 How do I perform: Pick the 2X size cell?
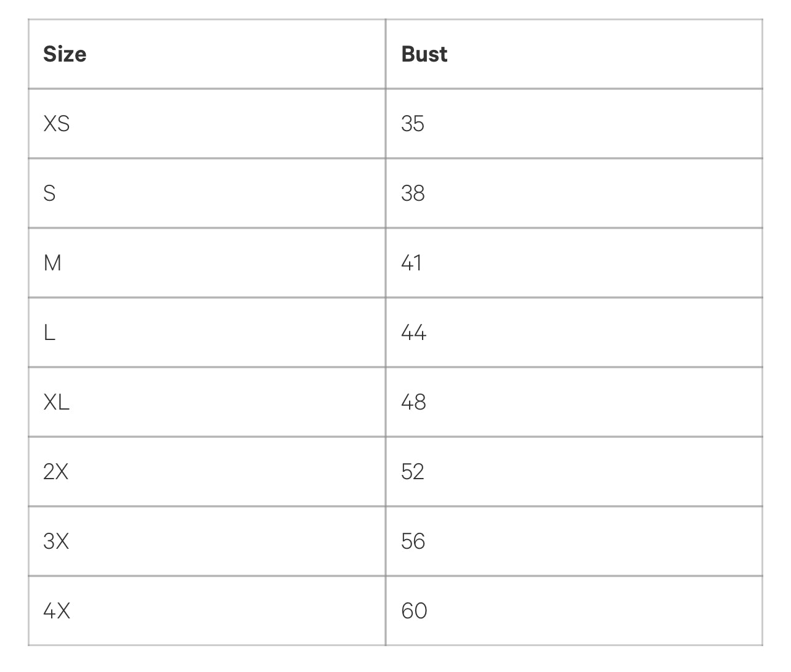point(56,472)
